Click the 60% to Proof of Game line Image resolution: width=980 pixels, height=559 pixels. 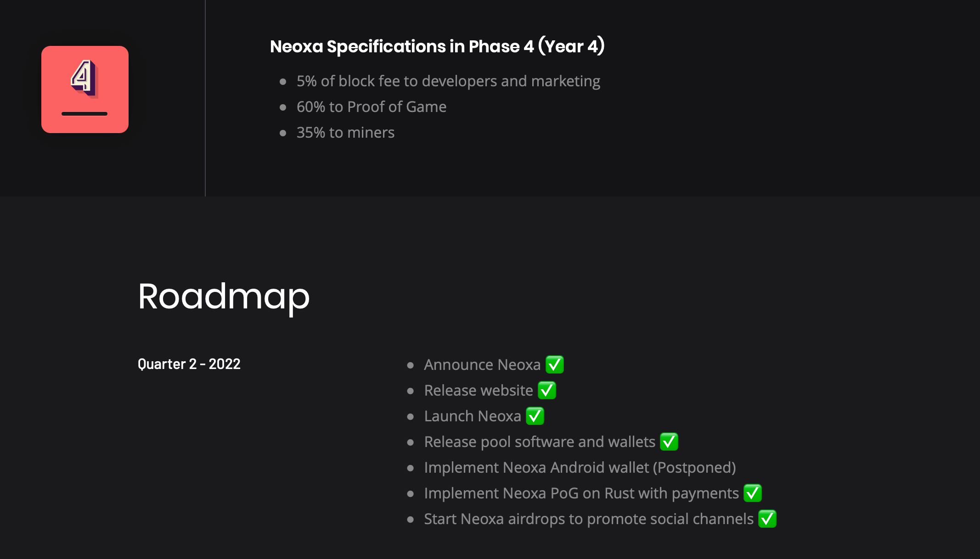click(x=371, y=107)
